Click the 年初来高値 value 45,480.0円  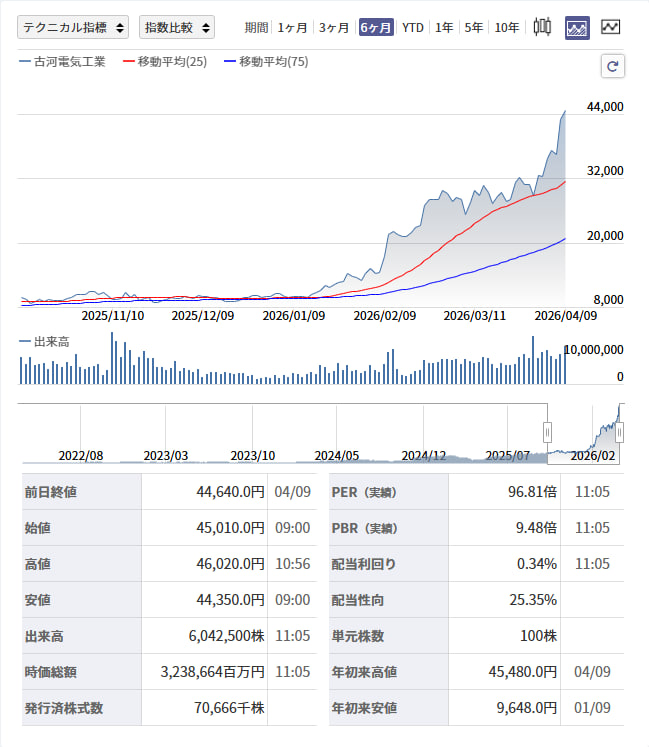(x=523, y=672)
